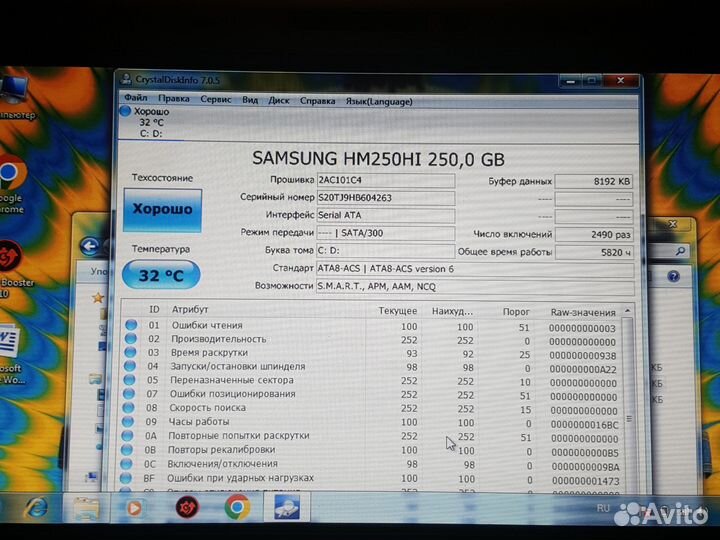Click the scroll up arrow of attribute list
This screenshot has width=720, height=540.
coord(627,311)
